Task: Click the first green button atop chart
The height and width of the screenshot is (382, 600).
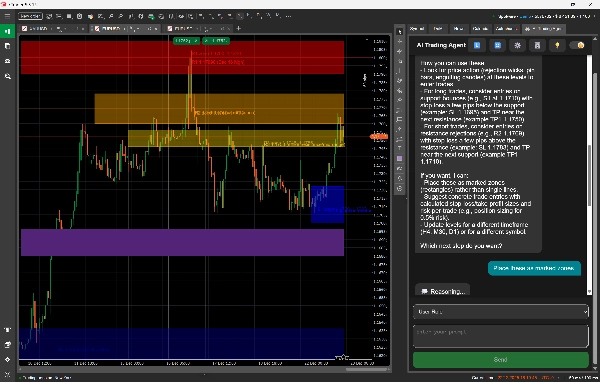Action: [186, 41]
